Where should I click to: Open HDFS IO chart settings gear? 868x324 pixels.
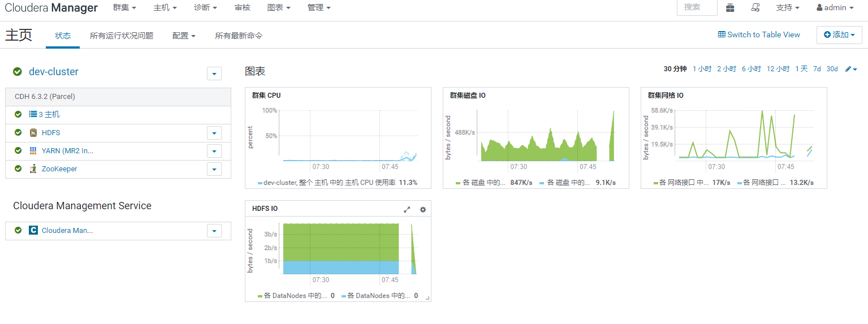coord(423,209)
